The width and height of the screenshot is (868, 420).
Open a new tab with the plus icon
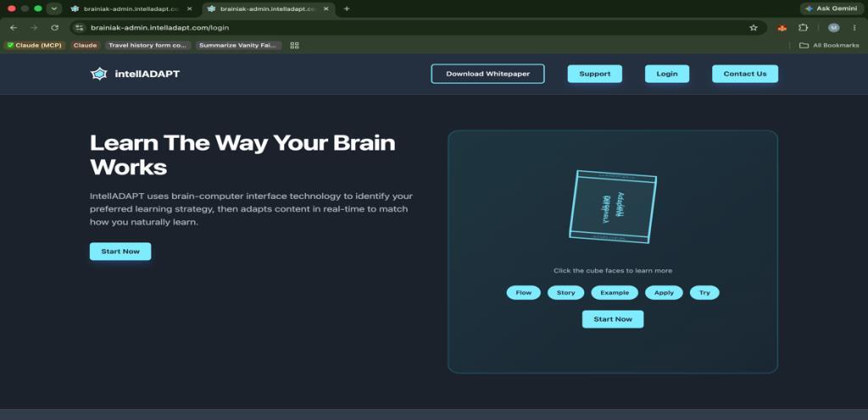pos(347,8)
